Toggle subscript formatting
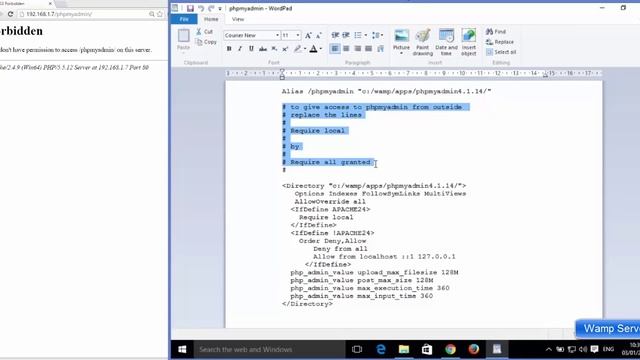Image resolution: width=640 pixels, height=360 pixels. click(x=274, y=49)
